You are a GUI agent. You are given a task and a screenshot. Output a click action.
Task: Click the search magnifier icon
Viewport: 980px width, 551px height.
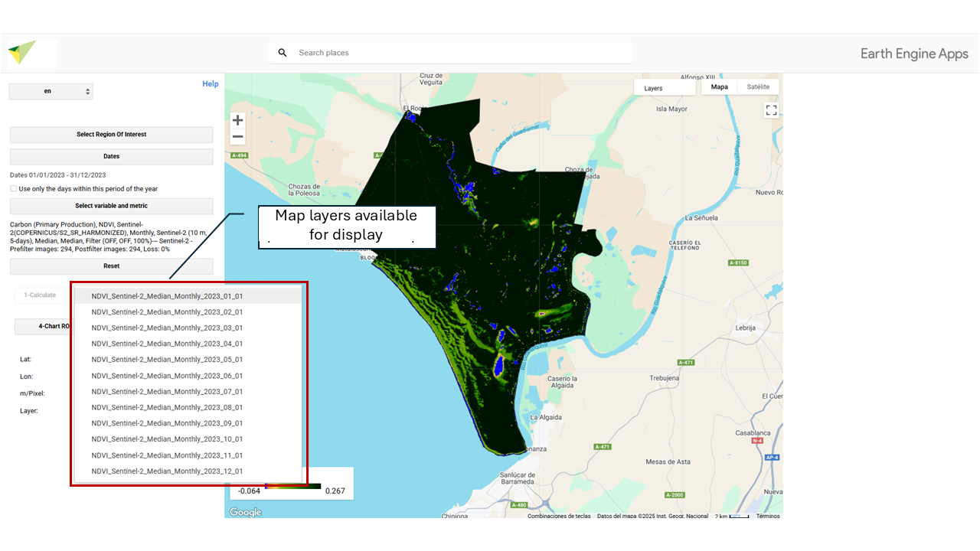[283, 53]
